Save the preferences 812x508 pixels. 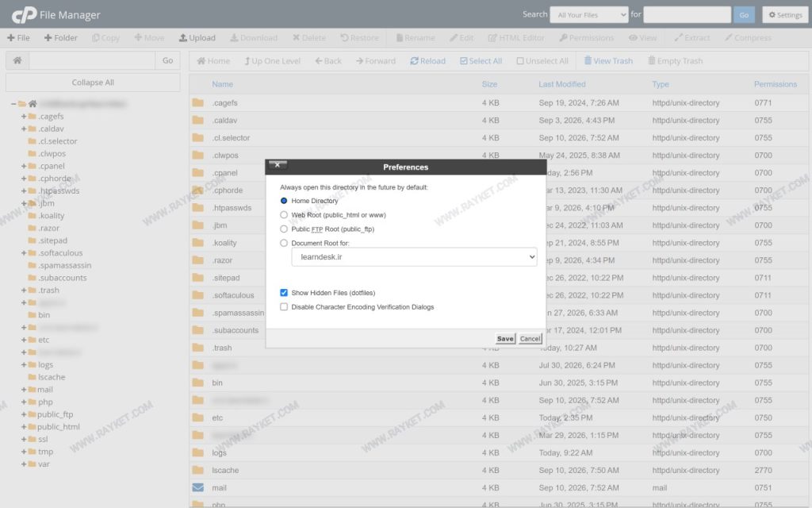click(505, 338)
